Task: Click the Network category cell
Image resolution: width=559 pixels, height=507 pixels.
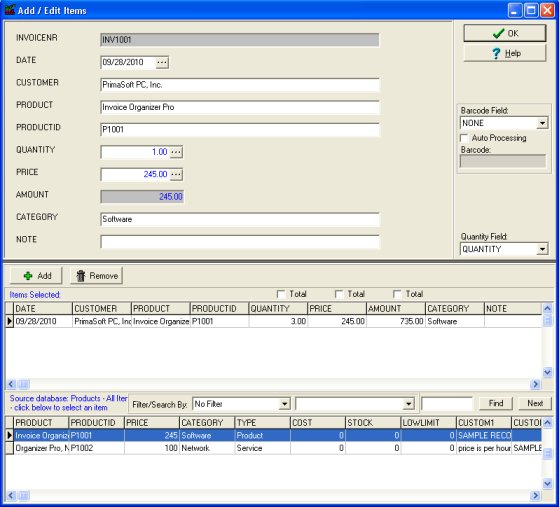Action: (207, 448)
